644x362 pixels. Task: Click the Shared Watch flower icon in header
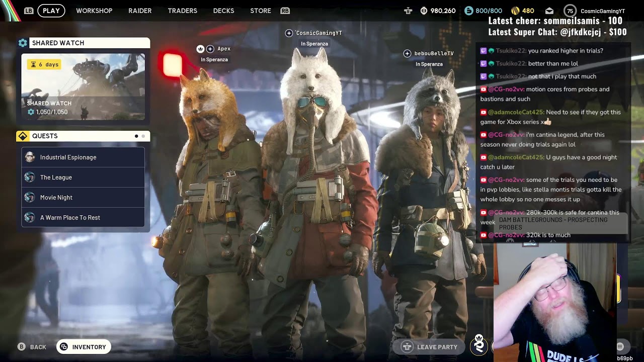[23, 43]
